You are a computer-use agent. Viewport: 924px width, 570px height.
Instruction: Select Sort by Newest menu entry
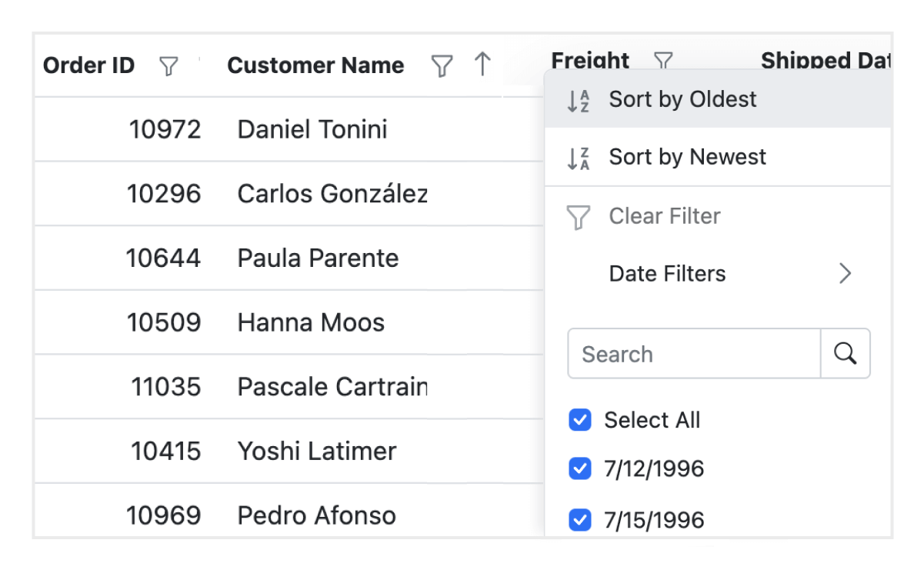pyautogui.click(x=687, y=157)
